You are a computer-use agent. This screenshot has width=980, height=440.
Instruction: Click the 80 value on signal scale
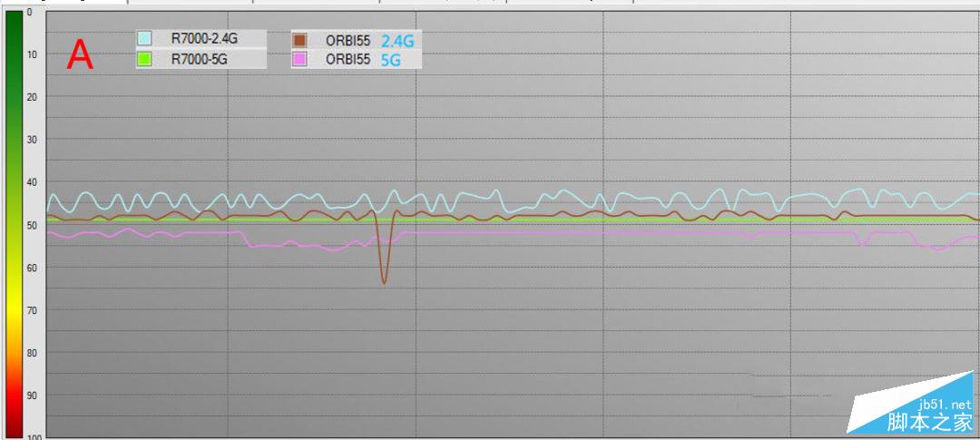33,353
